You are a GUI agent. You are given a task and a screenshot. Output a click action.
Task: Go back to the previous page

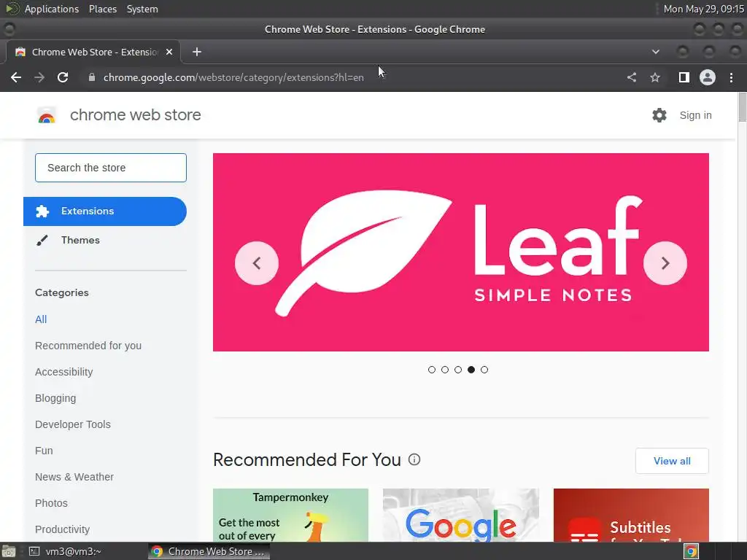click(x=16, y=77)
